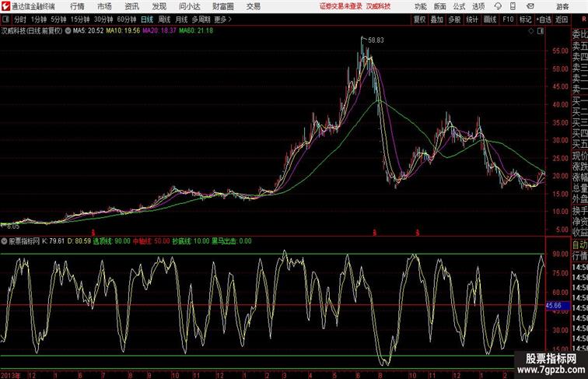This screenshot has width=588, height=379.
Task: Open the mail envelope icon
Action: tap(530, 6)
